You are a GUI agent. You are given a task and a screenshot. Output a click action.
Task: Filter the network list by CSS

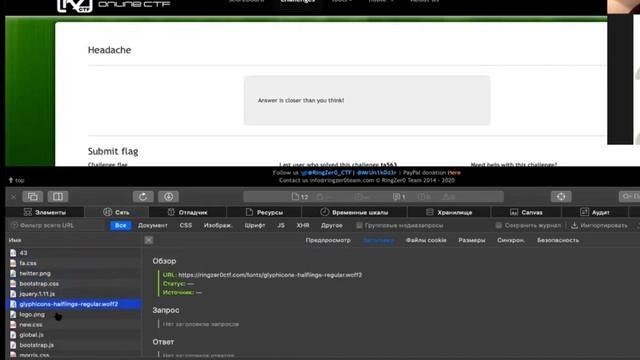pyautogui.click(x=186, y=225)
